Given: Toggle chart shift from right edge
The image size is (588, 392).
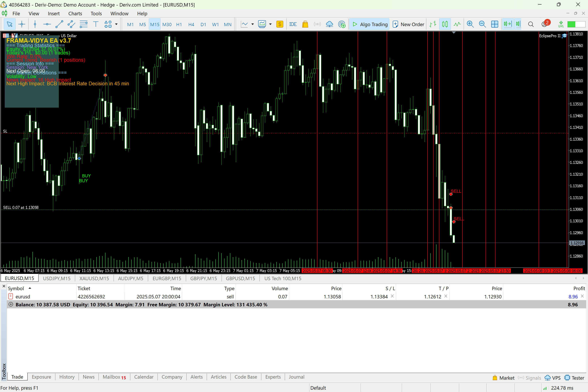Looking at the screenshot, I should click(x=518, y=24).
